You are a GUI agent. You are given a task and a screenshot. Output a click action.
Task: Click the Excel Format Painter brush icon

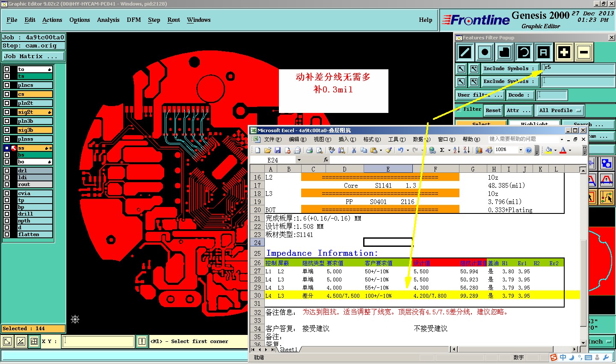coord(388,150)
